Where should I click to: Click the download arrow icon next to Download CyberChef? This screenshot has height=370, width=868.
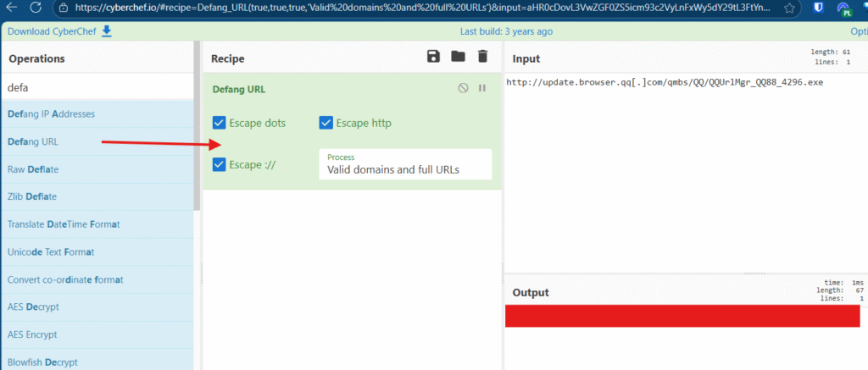click(x=107, y=31)
